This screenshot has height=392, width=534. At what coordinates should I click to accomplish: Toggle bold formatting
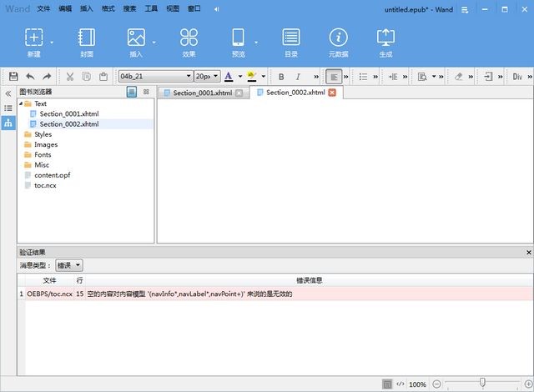pyautogui.click(x=281, y=76)
